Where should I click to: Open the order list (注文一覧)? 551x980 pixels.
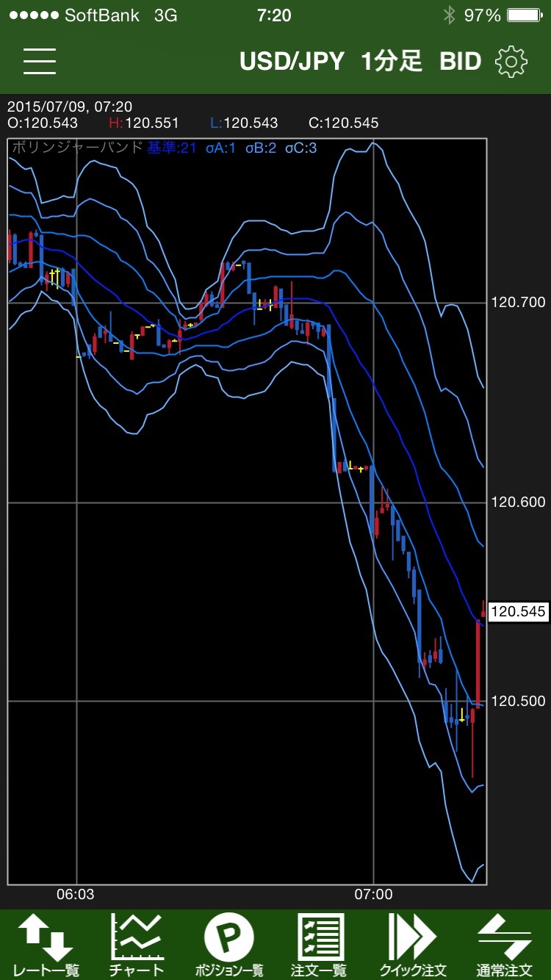tap(319, 945)
